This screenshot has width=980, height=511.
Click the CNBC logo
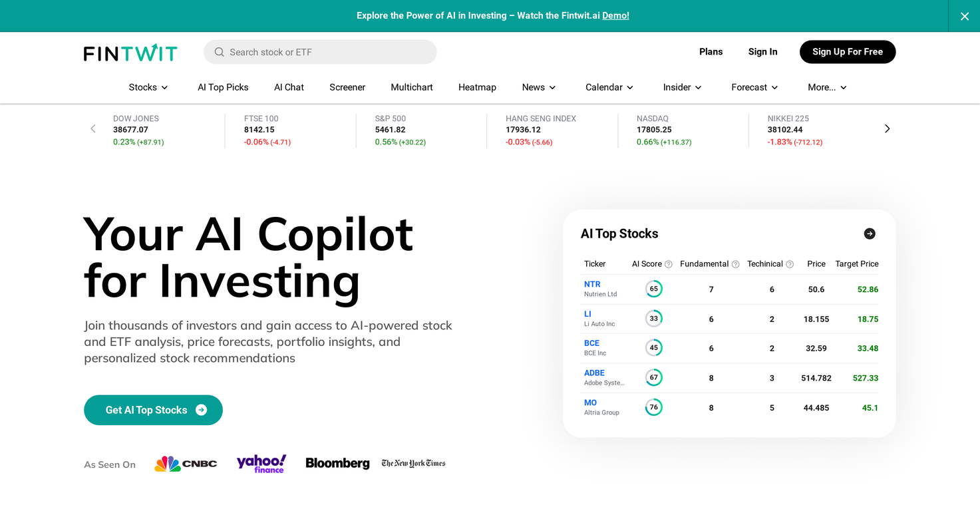pos(186,464)
